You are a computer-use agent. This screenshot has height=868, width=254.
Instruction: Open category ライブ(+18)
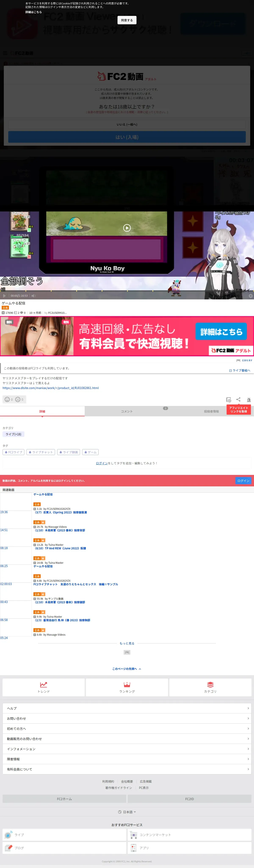[x=14, y=434]
